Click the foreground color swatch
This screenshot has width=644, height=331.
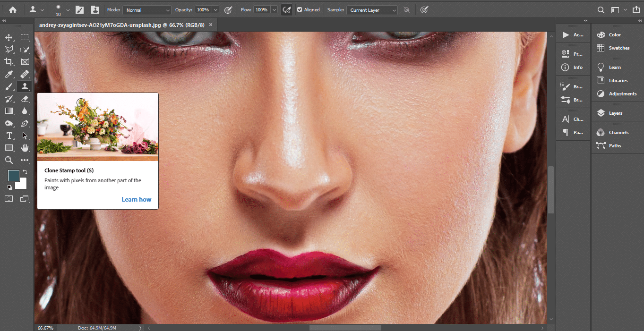point(14,175)
